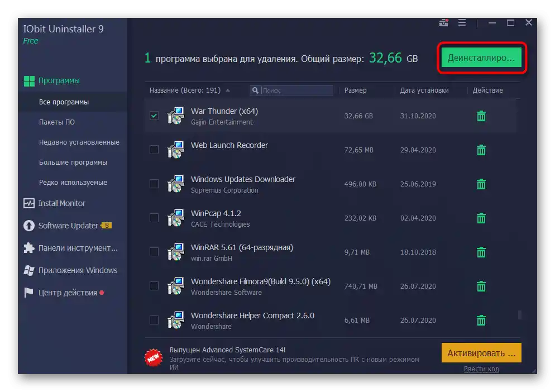Viewport: 555px width, 392px height.
Task: Click the WinRAR program icon
Action: [176, 252]
